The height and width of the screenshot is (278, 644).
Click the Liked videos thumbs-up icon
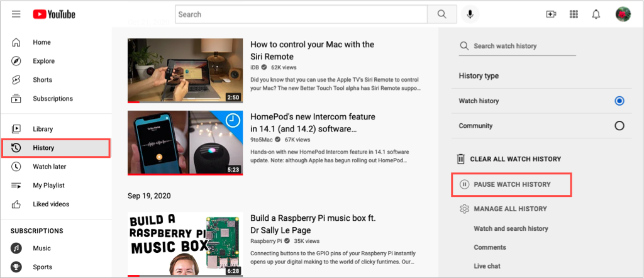click(x=16, y=204)
